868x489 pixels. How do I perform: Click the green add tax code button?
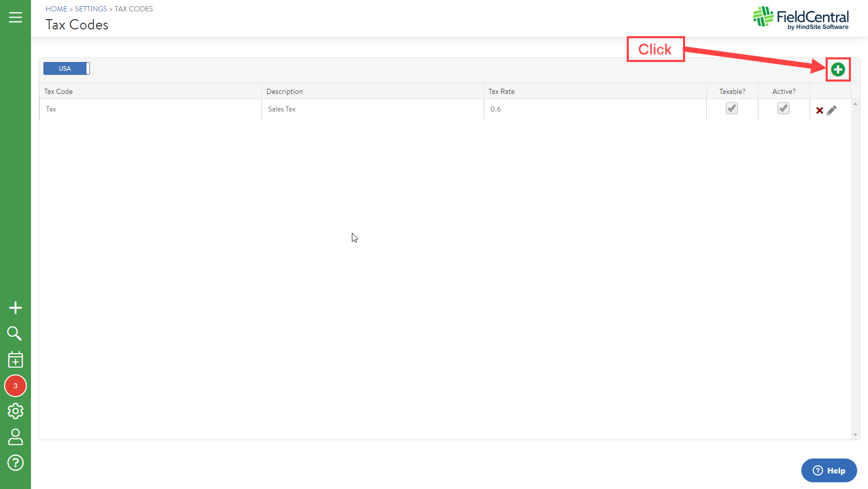click(x=838, y=69)
